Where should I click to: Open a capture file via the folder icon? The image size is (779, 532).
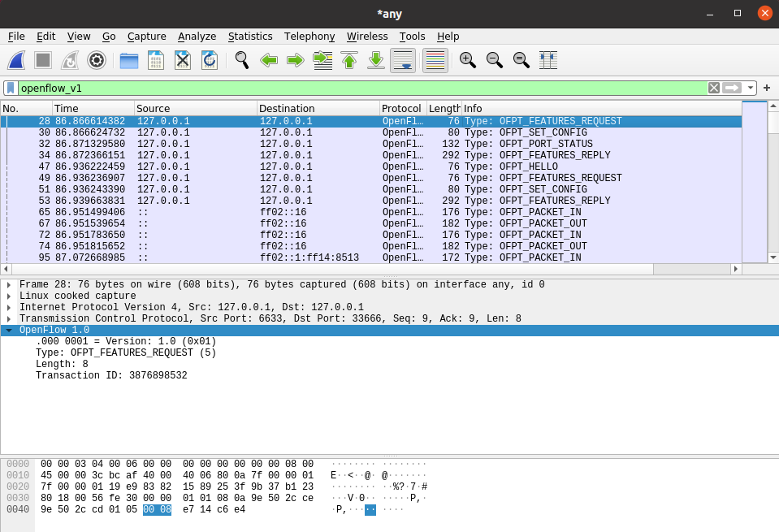(129, 60)
